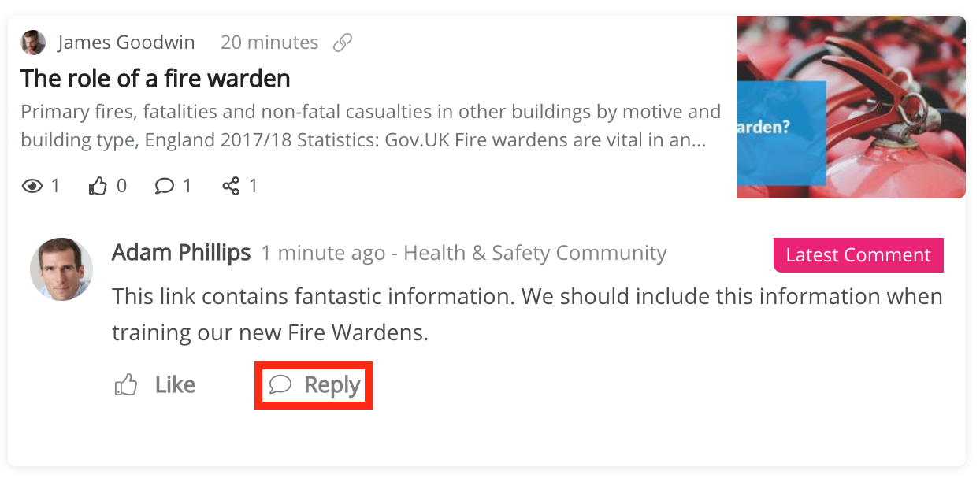The height and width of the screenshot is (482, 980).
Task: Like the post using its thumbs-up icon
Action: pyautogui.click(x=98, y=186)
